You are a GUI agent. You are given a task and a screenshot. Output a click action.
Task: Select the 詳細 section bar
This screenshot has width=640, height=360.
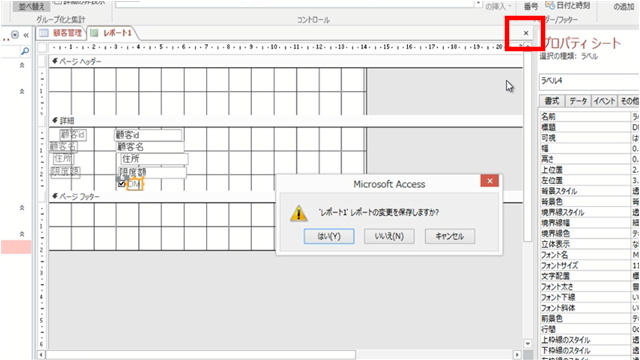286,121
